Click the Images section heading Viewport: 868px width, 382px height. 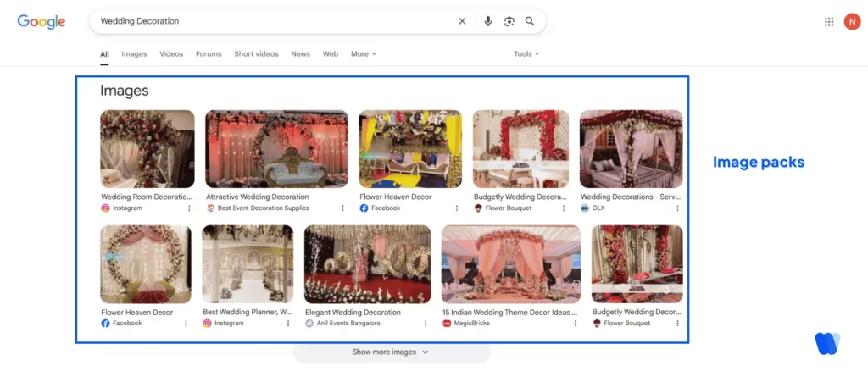125,91
